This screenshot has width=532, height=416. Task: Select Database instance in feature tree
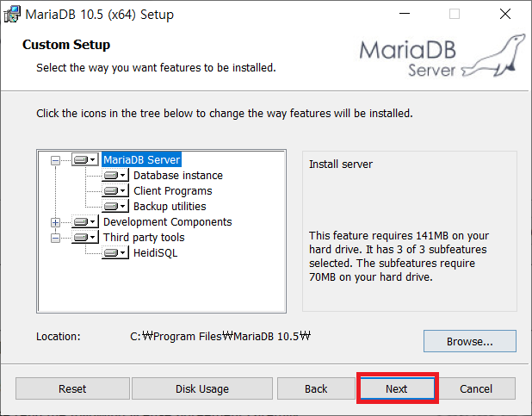178,175
